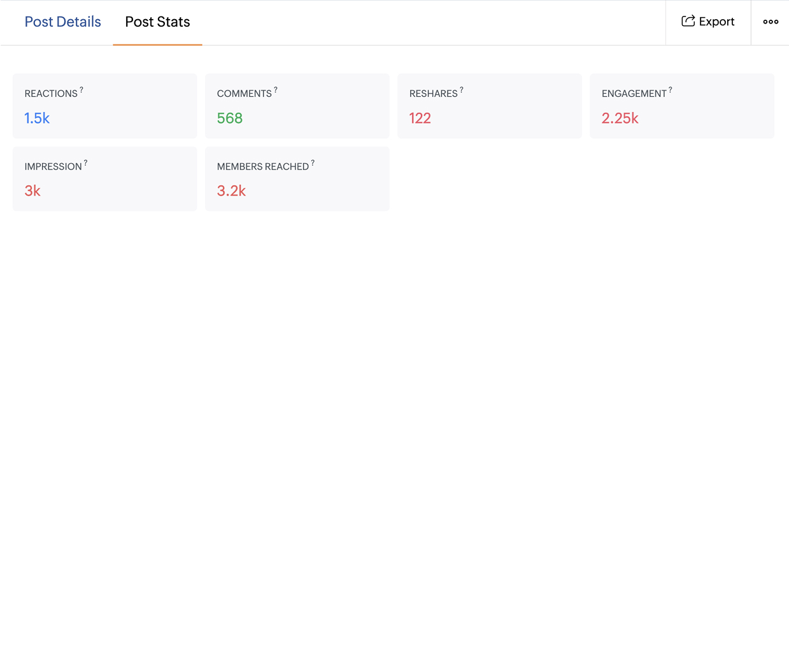Click the 3k impression count

point(32,191)
